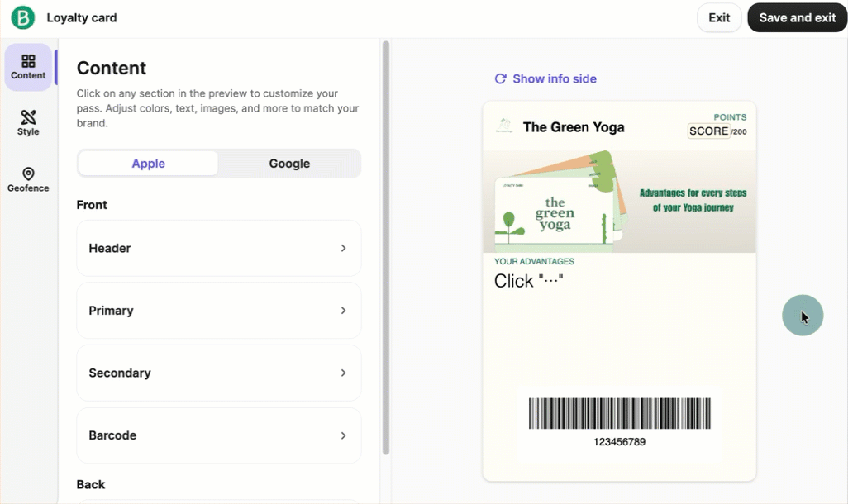Click the Loyalty card title
The width and height of the screenshot is (848, 504).
[x=82, y=17]
